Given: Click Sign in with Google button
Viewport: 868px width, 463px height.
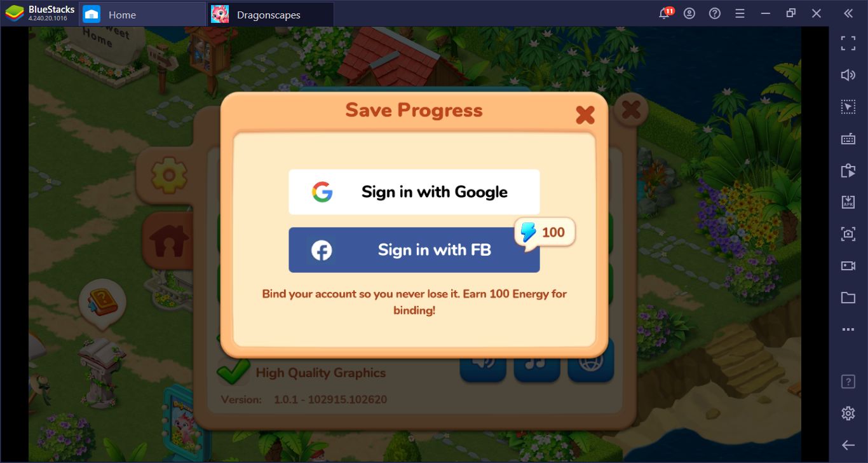Looking at the screenshot, I should [414, 191].
